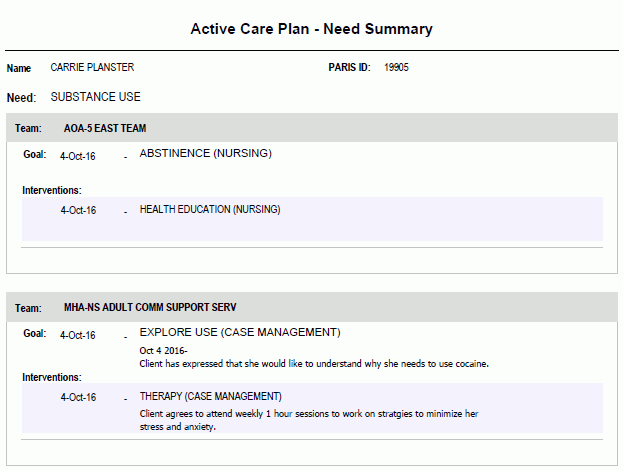Screen dimensions: 623x470
Task: Click the Need: label
Action: pos(21,98)
